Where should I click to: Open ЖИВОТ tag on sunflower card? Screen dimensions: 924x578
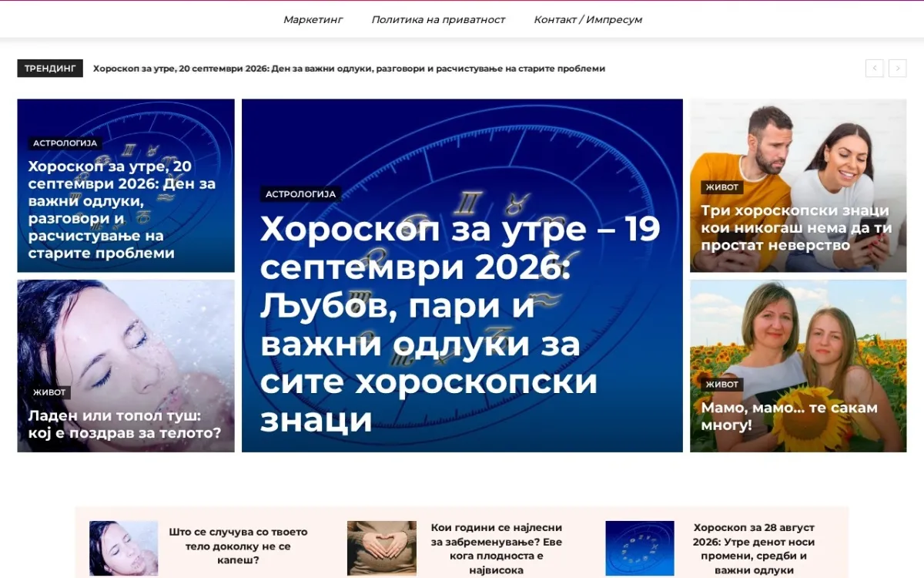721,385
